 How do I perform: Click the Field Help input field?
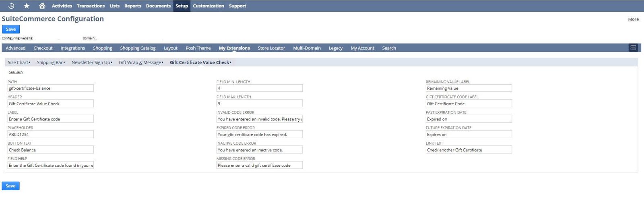[51, 165]
